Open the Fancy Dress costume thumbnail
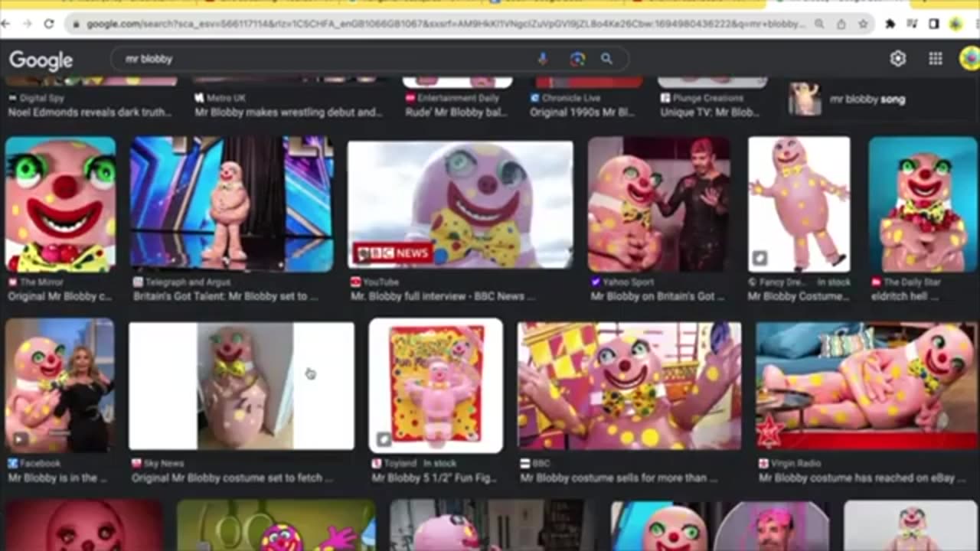 (x=799, y=204)
